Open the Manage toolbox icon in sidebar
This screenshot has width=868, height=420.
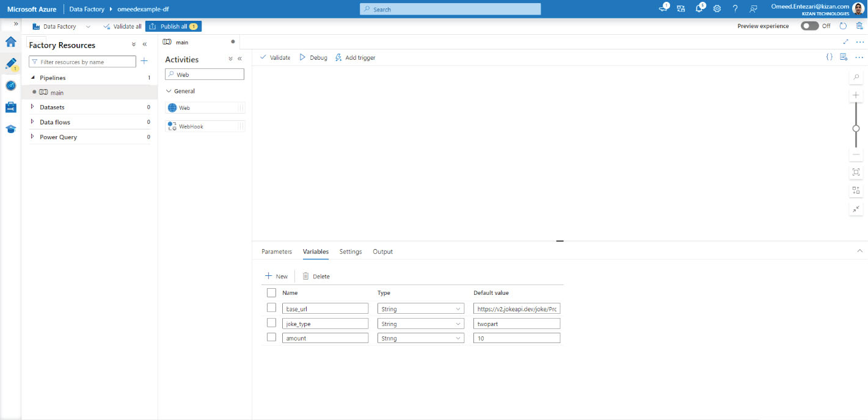tap(10, 107)
